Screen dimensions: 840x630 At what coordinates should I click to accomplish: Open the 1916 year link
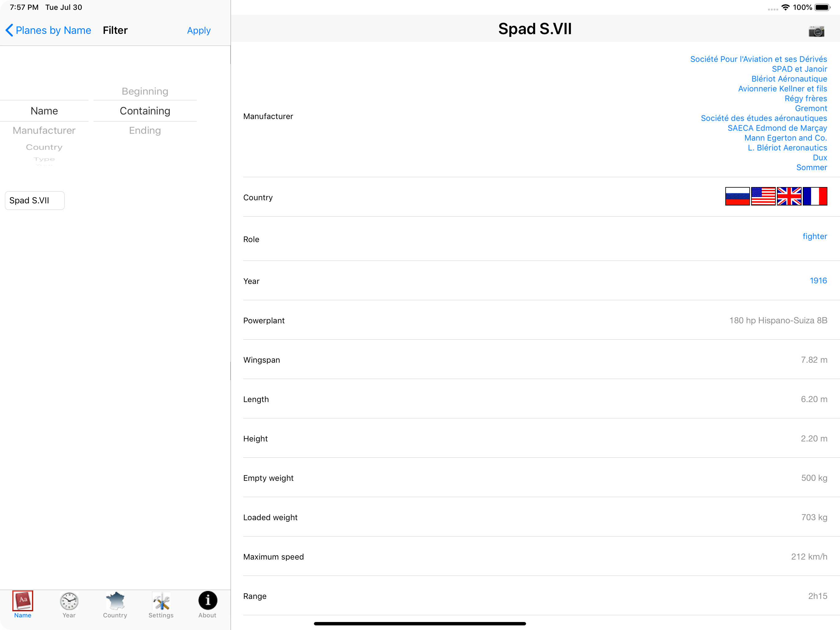pyautogui.click(x=818, y=281)
